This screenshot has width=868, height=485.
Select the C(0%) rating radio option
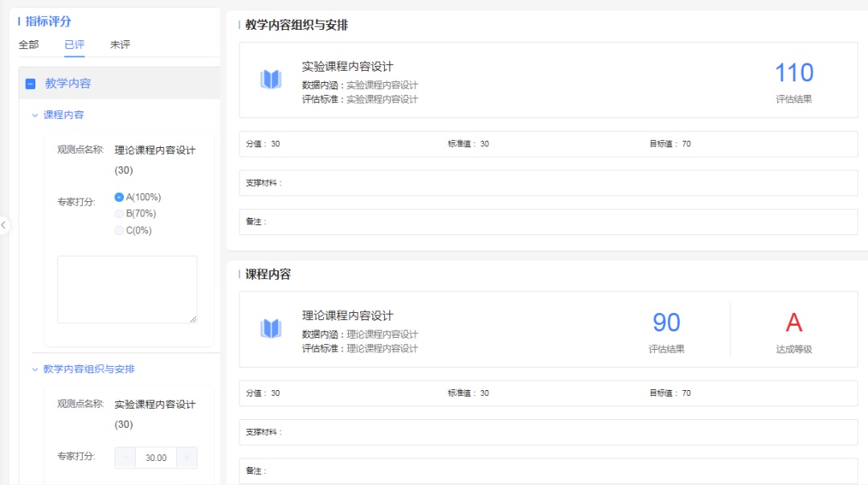tap(120, 231)
